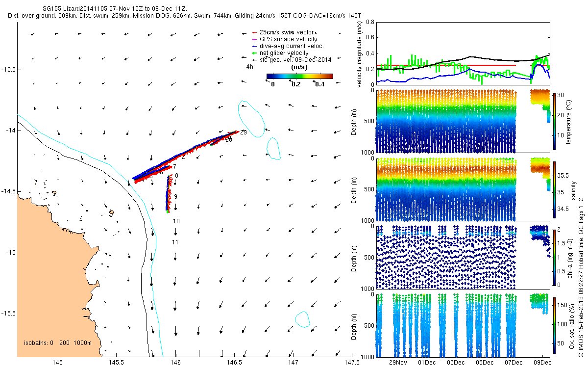The height and width of the screenshot is (368, 588).
Task: Click the black curve in the velocity magnitude plot
Action: (469, 57)
